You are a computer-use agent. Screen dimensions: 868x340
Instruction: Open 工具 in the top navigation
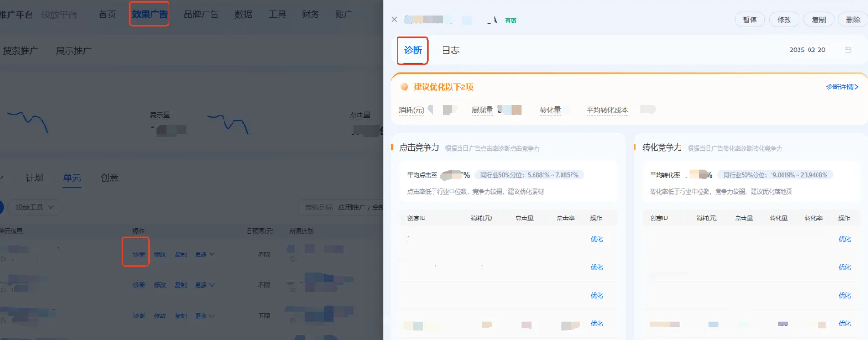tap(277, 14)
